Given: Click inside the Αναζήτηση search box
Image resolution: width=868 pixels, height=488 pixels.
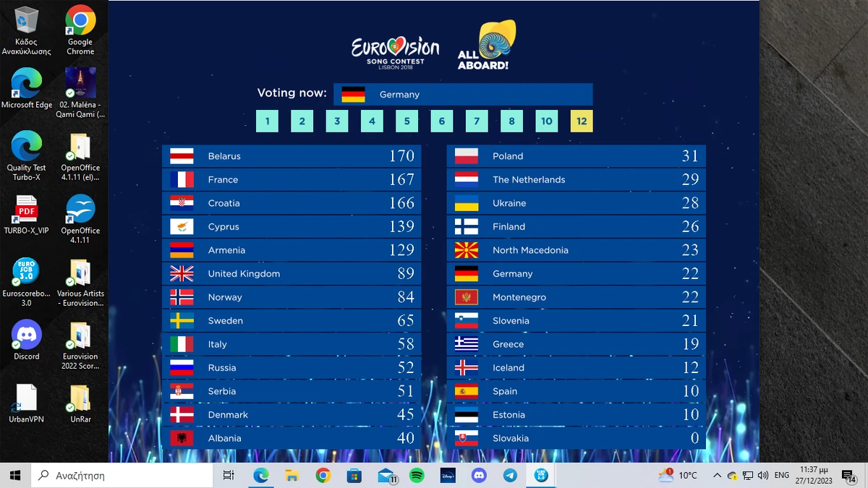Looking at the screenshot, I should coord(123,476).
